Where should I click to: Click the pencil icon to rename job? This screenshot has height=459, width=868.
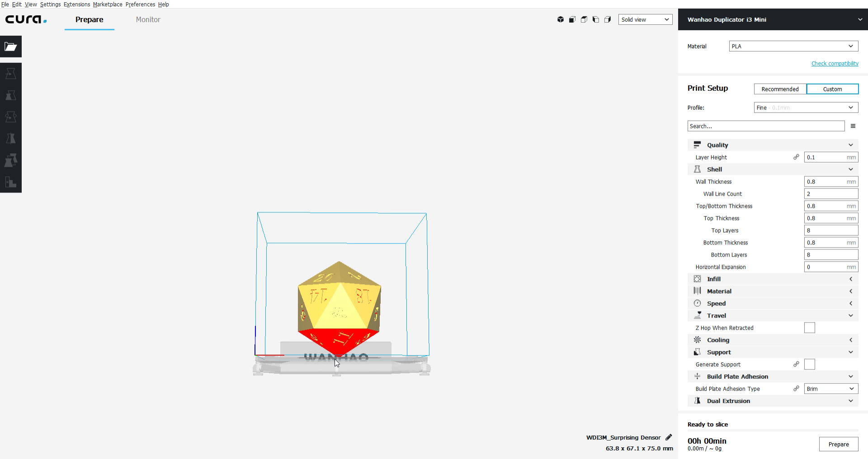click(x=669, y=437)
